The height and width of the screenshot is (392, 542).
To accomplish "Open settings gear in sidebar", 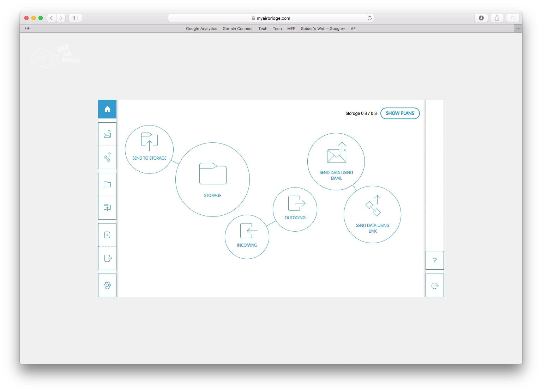I will 107,285.
